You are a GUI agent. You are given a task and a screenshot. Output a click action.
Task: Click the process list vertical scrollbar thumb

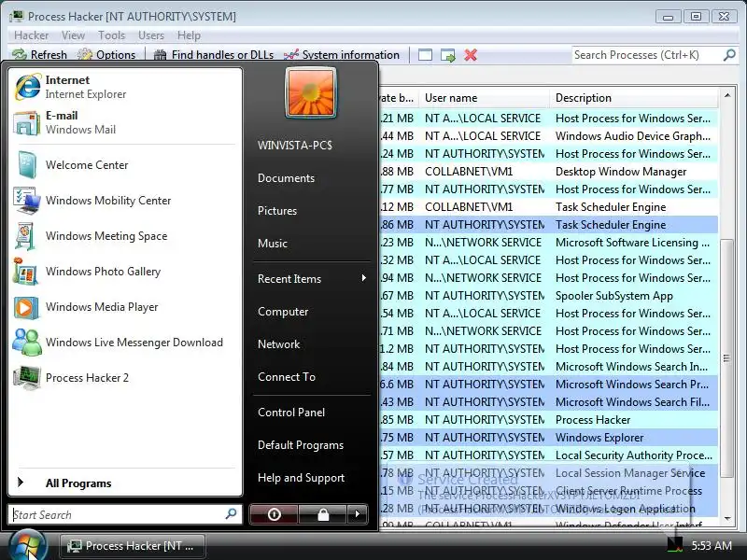(x=726, y=358)
